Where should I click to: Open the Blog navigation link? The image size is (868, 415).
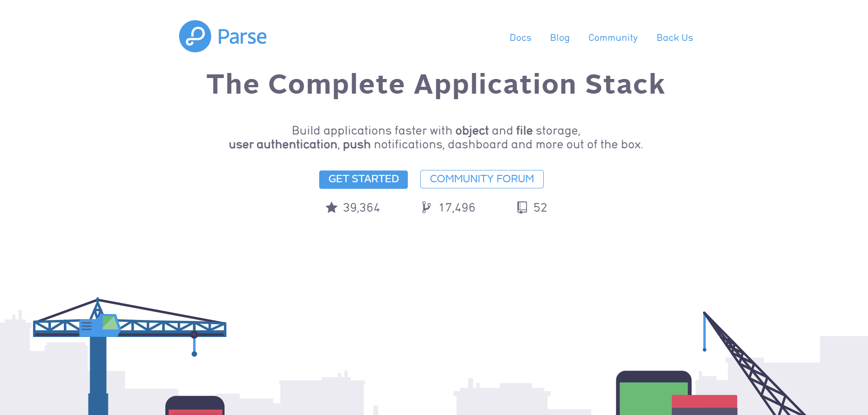click(x=560, y=38)
